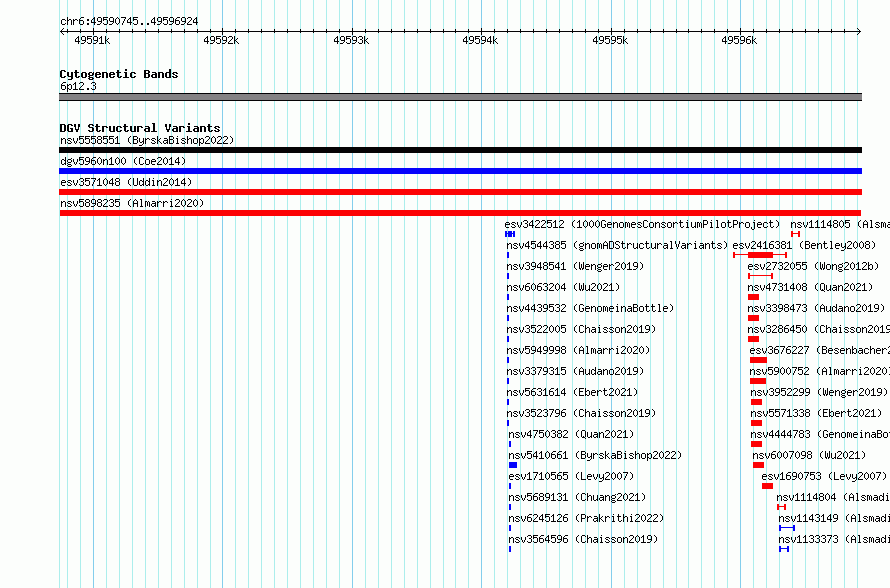The image size is (890, 588).
Task: Click the 6p12.3 cytogenetic band bar
Action: pos(460,97)
